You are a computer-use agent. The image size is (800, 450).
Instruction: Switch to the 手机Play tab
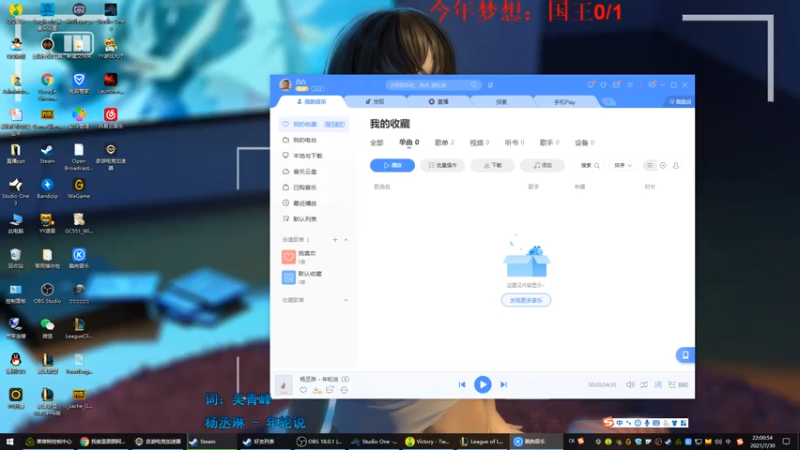click(565, 102)
